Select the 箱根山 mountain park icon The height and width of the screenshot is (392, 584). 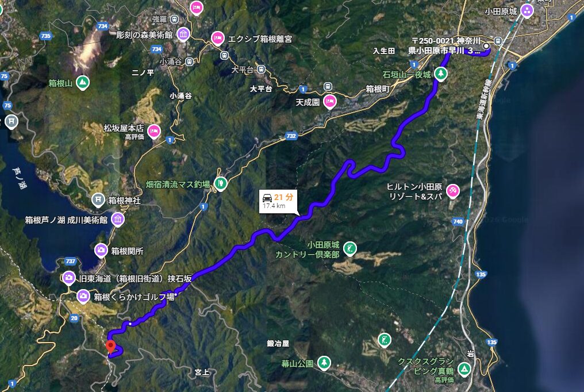click(83, 83)
